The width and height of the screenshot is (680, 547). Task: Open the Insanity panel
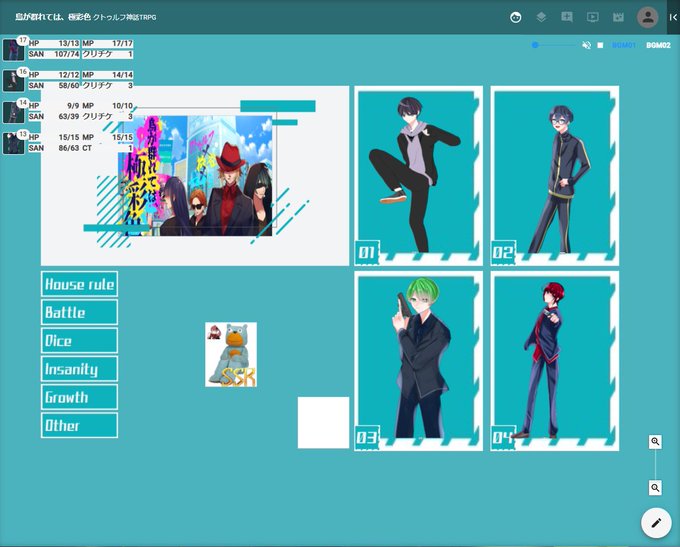point(79,369)
